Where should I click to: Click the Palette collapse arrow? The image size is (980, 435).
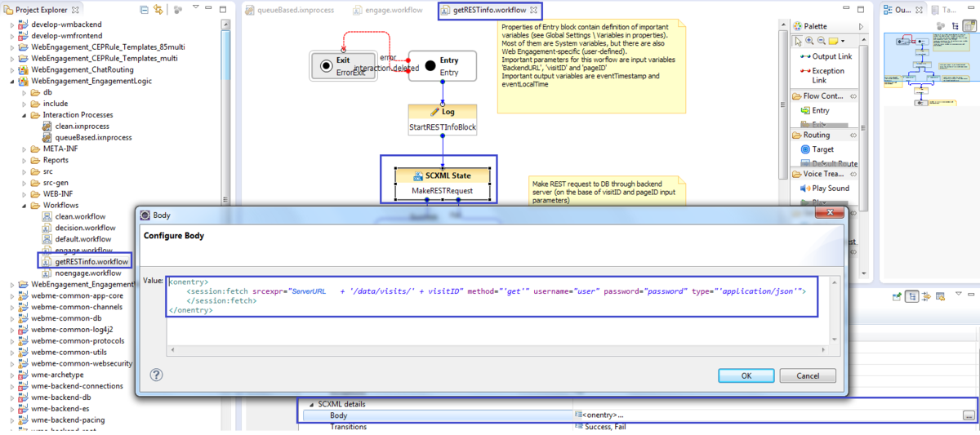pos(861,26)
